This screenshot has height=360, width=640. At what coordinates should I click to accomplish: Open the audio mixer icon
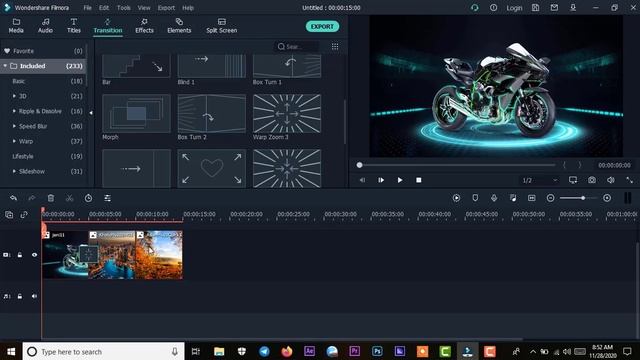click(513, 198)
